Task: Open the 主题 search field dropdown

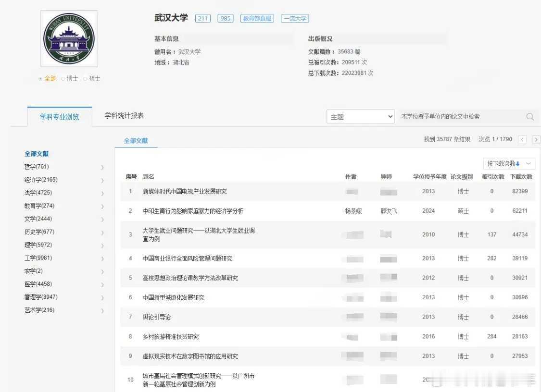Action: tap(361, 117)
